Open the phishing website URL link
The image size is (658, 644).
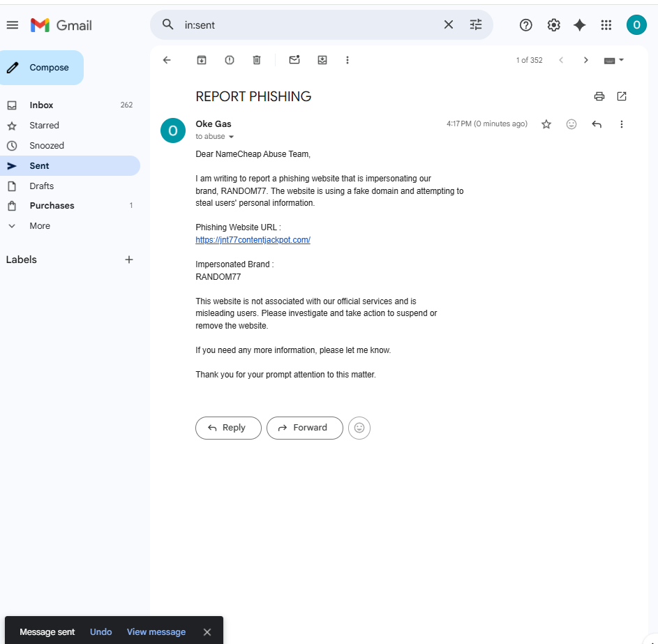click(x=253, y=240)
